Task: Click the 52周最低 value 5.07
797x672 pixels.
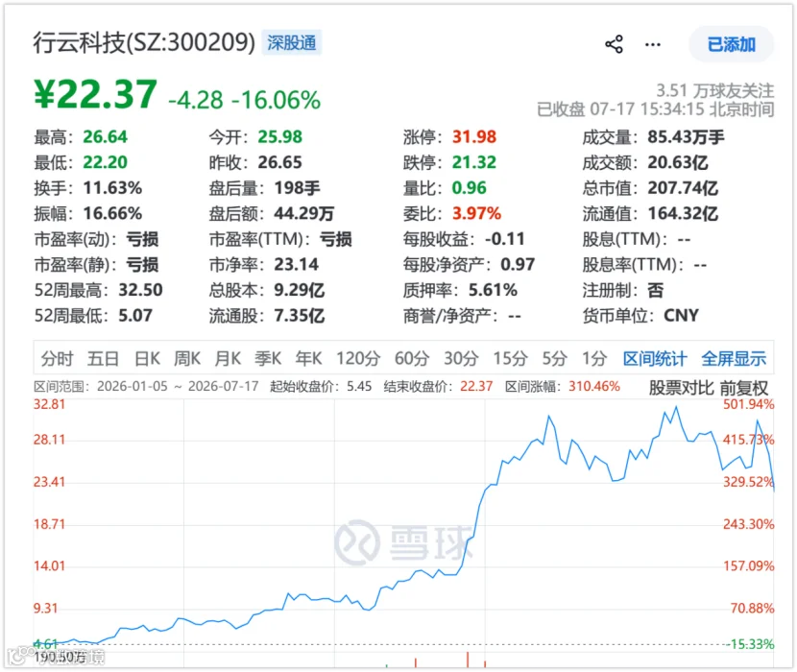Action: click(135, 316)
